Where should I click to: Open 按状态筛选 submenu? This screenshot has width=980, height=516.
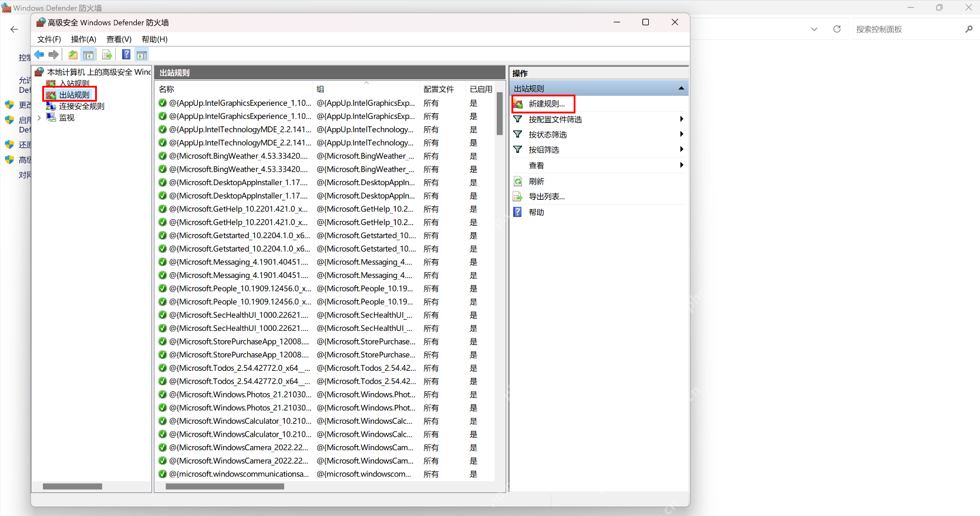click(x=598, y=135)
